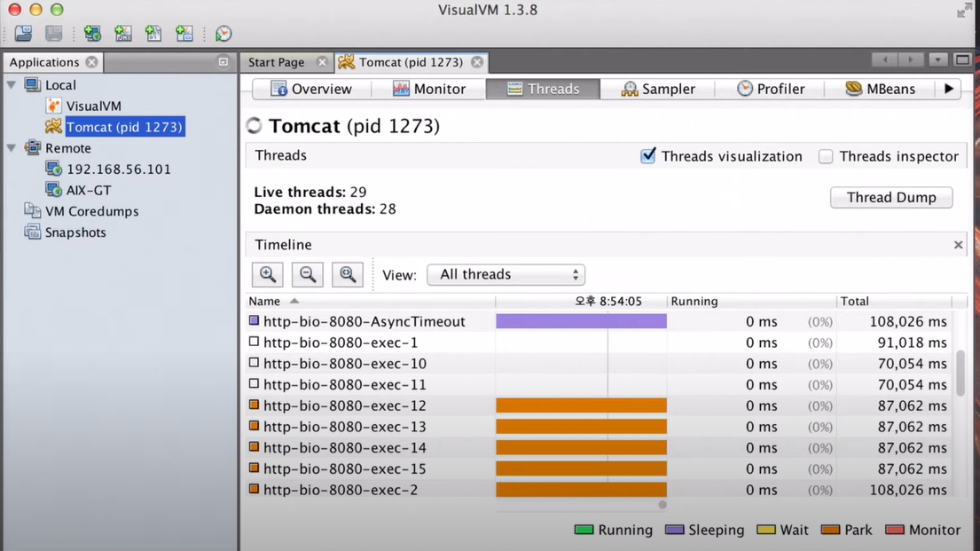Show more tabs after MBeans arrow
Image resolution: width=980 pixels, height=551 pixels.
(x=949, y=89)
